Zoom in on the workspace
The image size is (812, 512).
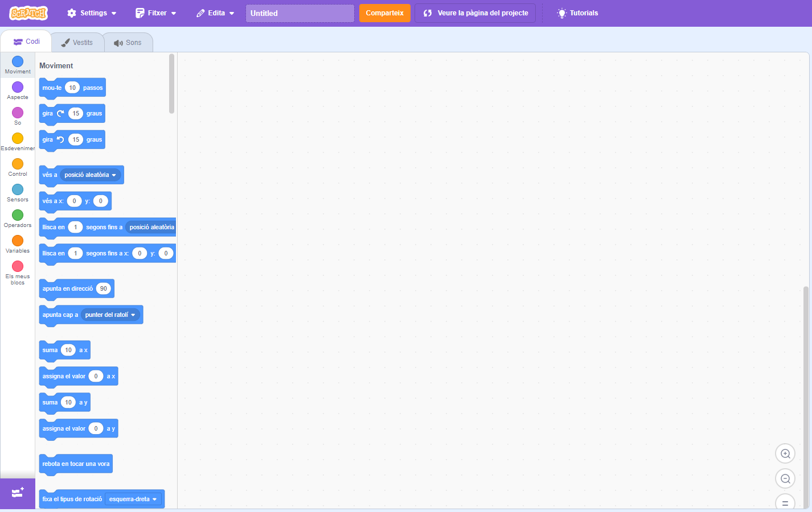pos(785,453)
